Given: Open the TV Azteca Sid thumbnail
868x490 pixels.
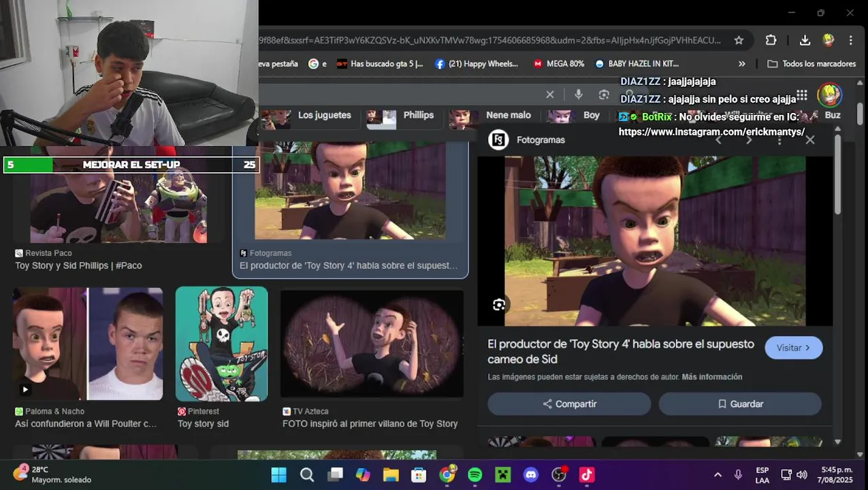Looking at the screenshot, I should pos(372,344).
